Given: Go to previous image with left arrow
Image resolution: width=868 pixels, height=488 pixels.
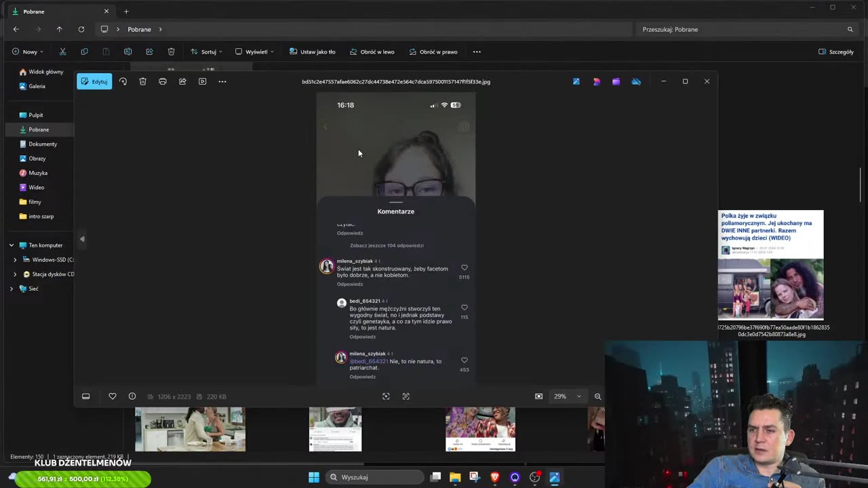Looking at the screenshot, I should (x=82, y=239).
